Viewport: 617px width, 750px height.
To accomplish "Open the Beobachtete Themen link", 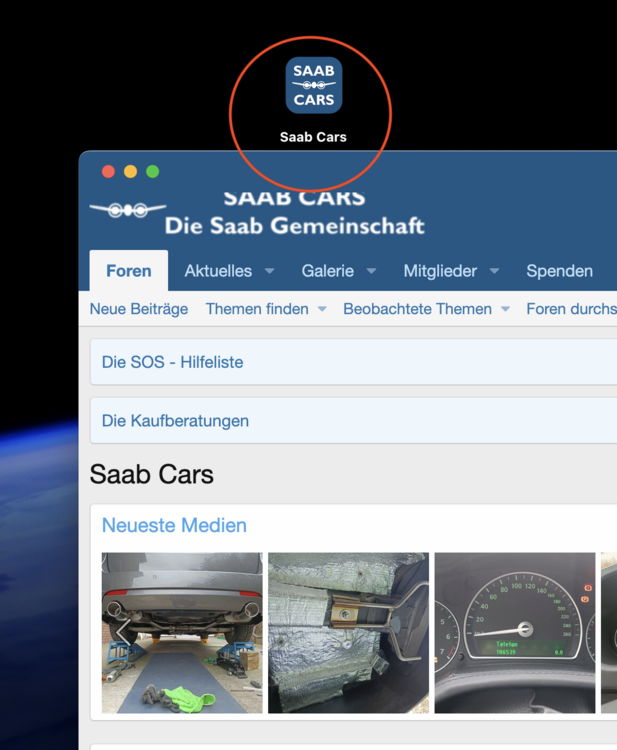I will point(418,309).
